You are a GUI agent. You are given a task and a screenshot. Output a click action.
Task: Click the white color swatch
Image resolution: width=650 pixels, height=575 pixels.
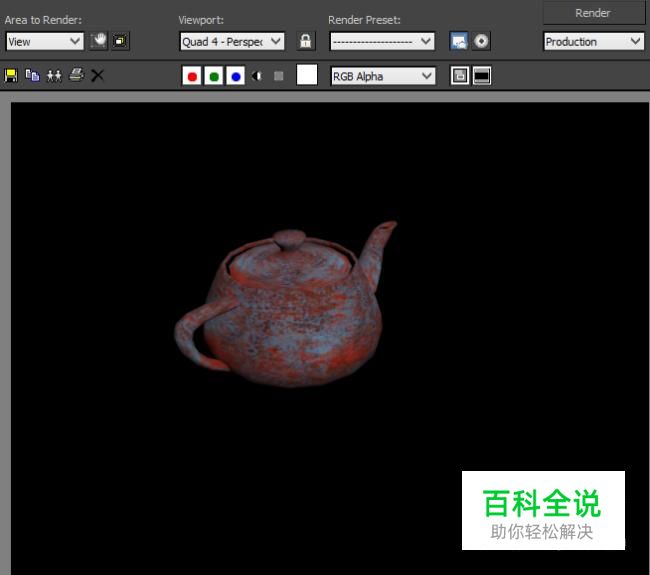[x=307, y=75]
